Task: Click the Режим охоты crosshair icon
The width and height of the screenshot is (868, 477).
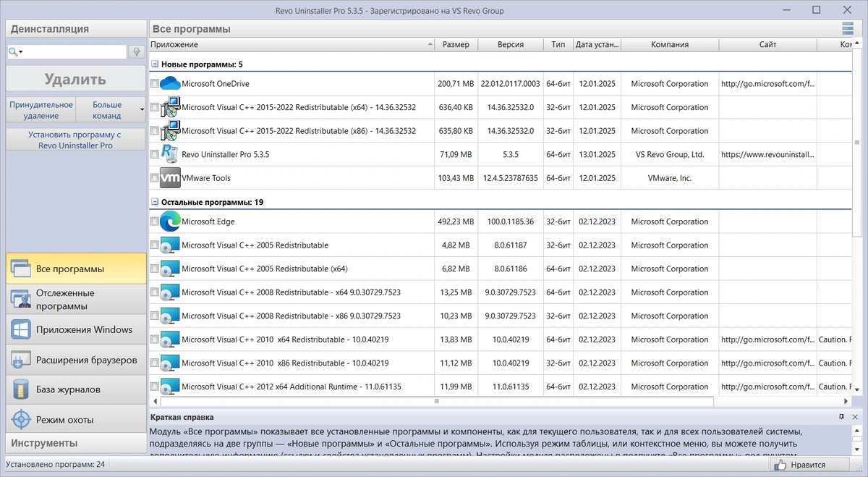Action: coord(20,420)
